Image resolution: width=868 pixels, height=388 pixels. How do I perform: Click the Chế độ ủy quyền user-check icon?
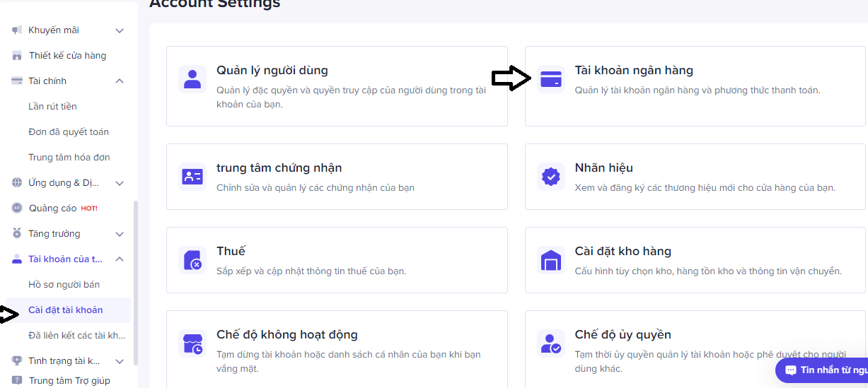pos(551,343)
